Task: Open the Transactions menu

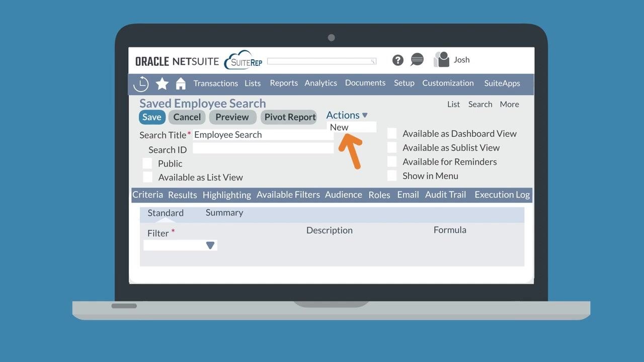Action: [215, 83]
